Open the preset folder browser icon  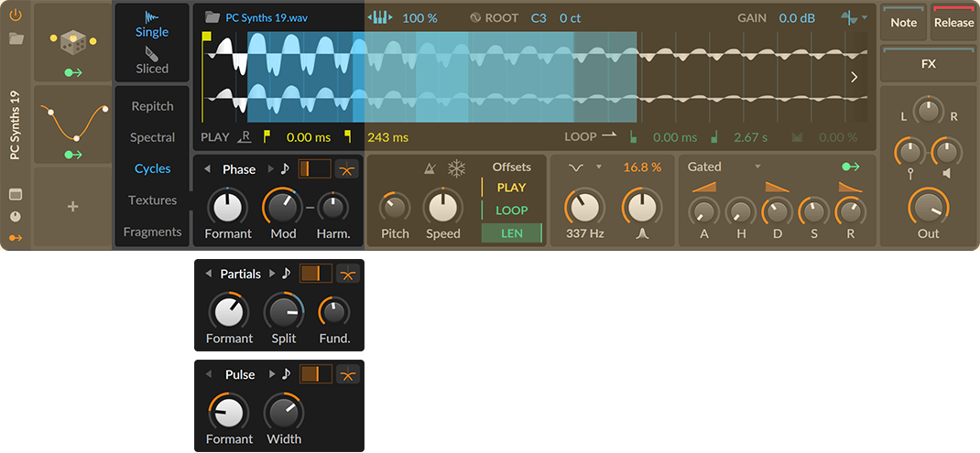pyautogui.click(x=16, y=38)
